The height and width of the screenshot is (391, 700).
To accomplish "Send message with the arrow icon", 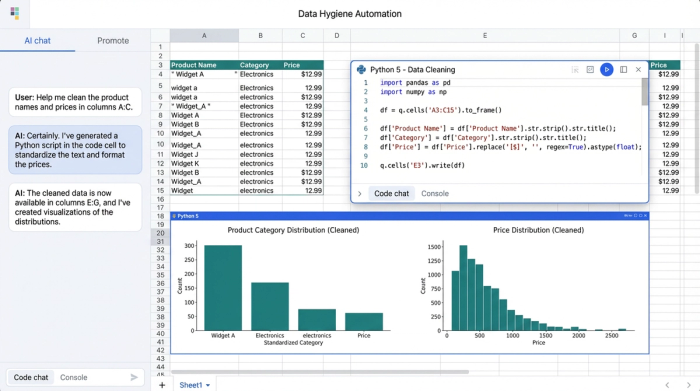I will pyautogui.click(x=134, y=377).
